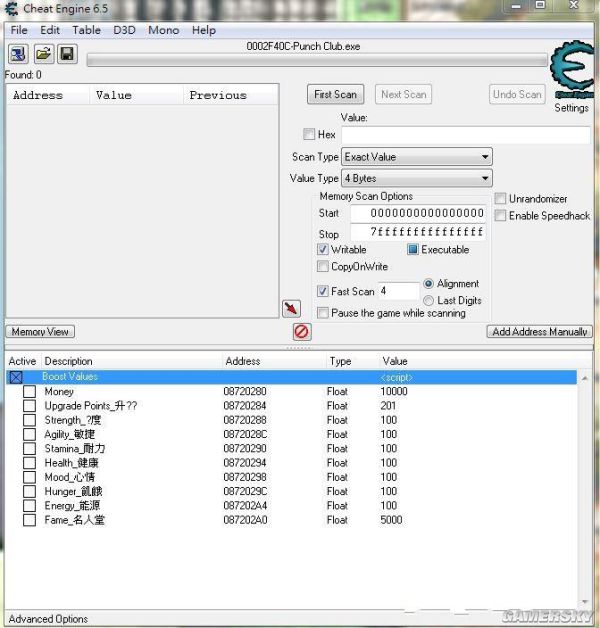Toggle the Executable checkbox
Screen dimensions: 600x628
coord(413,250)
